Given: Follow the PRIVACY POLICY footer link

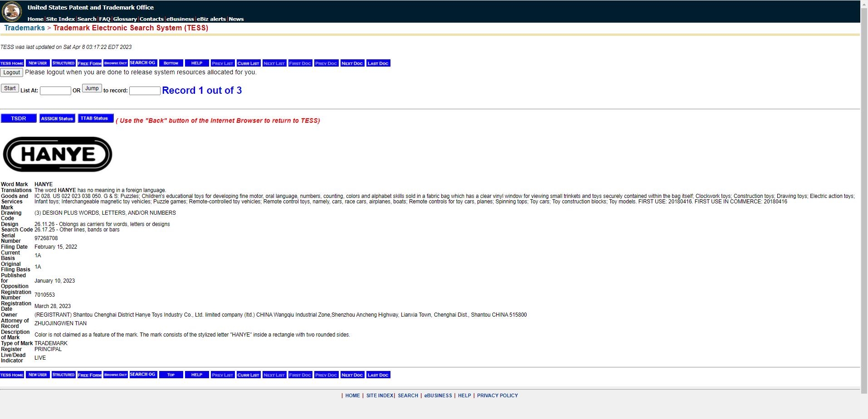Looking at the screenshot, I should pos(497,395).
